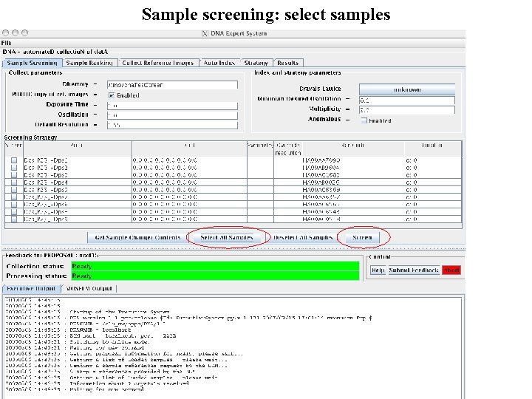The height and width of the screenshot is (399, 532).
Task: Enable the Anomalous checkbox
Action: pyautogui.click(x=364, y=120)
